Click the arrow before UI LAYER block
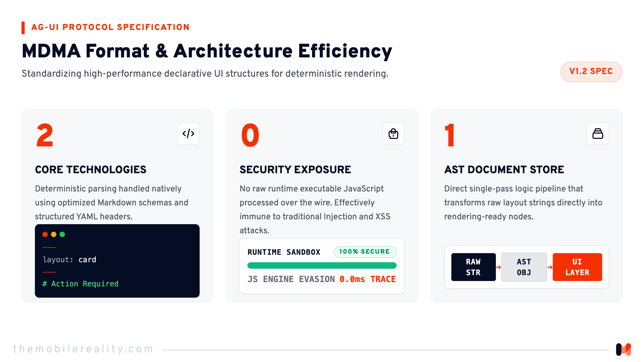644x362 pixels. click(550, 267)
